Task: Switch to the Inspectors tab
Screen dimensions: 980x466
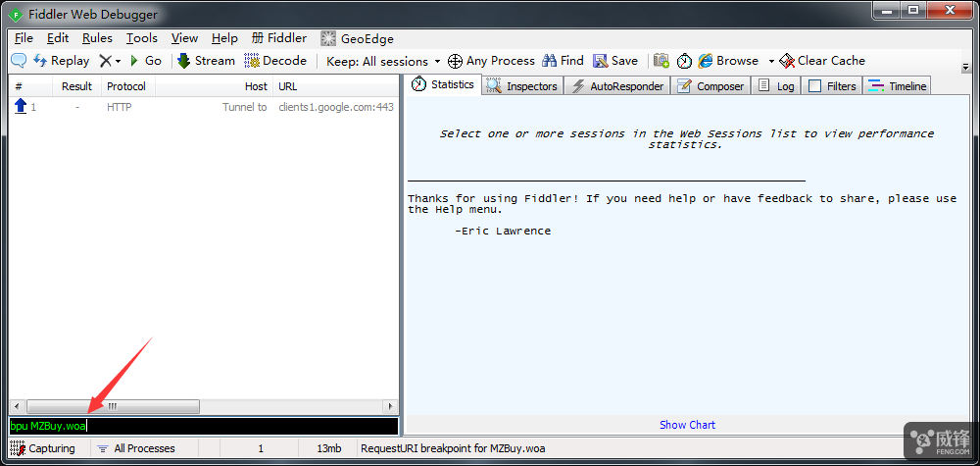Action: tap(522, 85)
